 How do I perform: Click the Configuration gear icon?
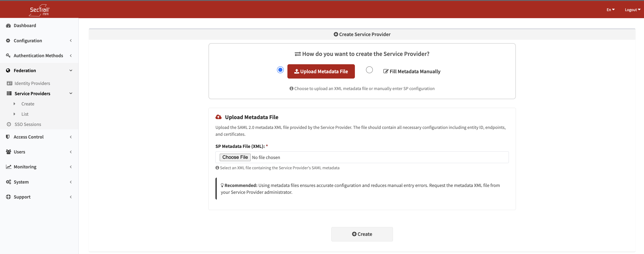coord(8,41)
